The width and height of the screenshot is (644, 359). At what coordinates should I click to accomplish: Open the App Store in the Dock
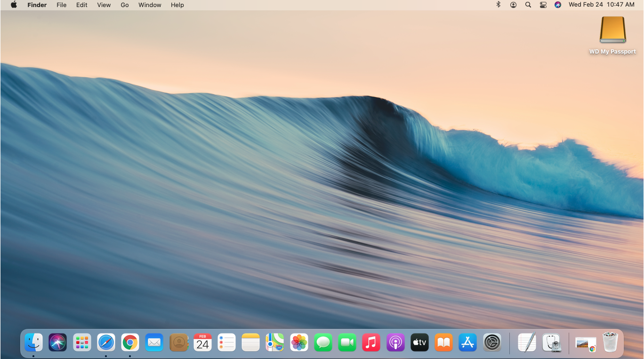pos(468,342)
